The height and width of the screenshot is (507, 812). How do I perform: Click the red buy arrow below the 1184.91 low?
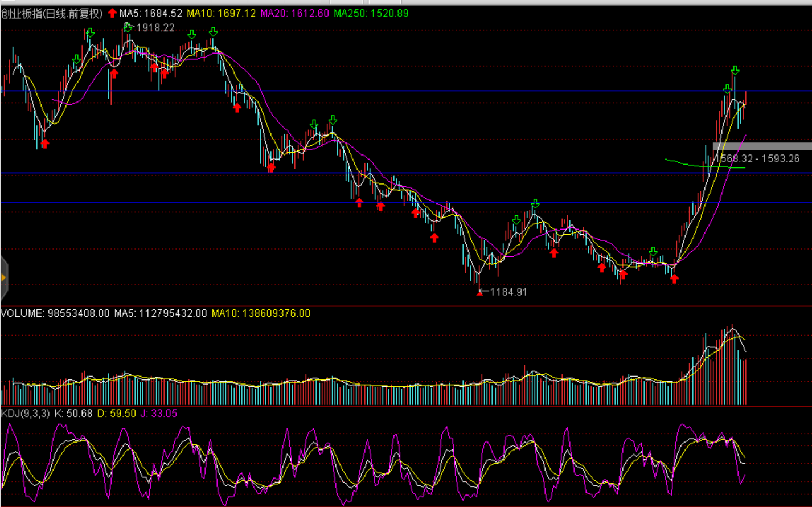(479, 293)
